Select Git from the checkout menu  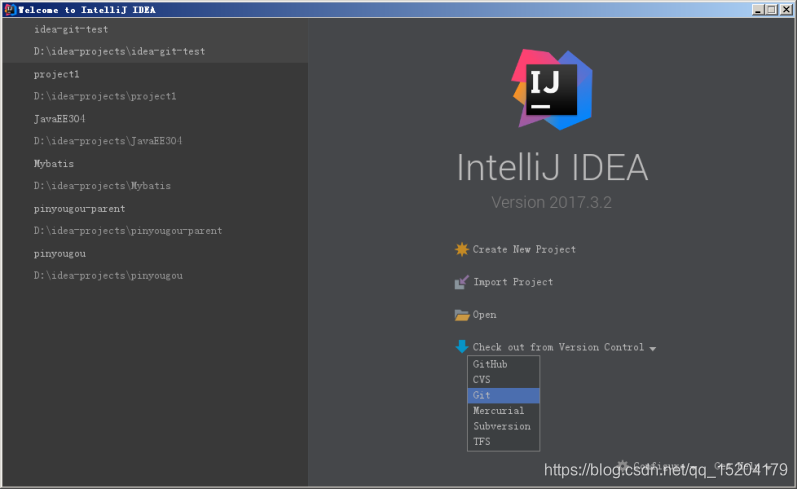coord(503,395)
